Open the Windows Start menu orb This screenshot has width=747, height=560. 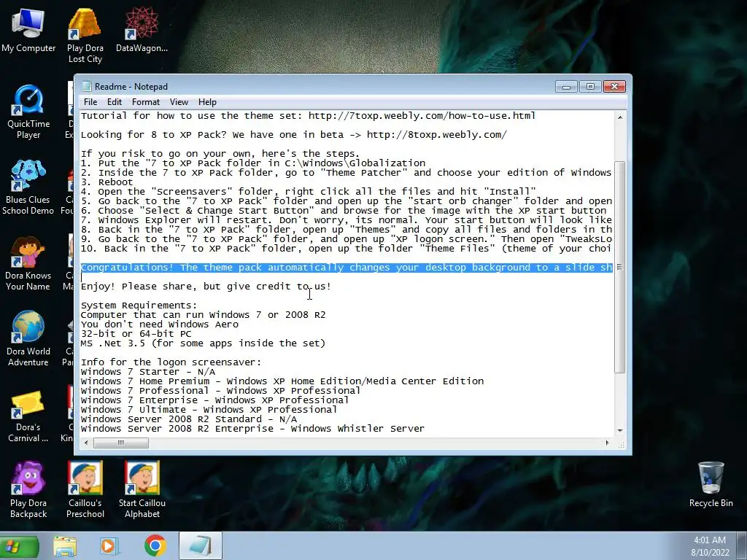point(19,547)
